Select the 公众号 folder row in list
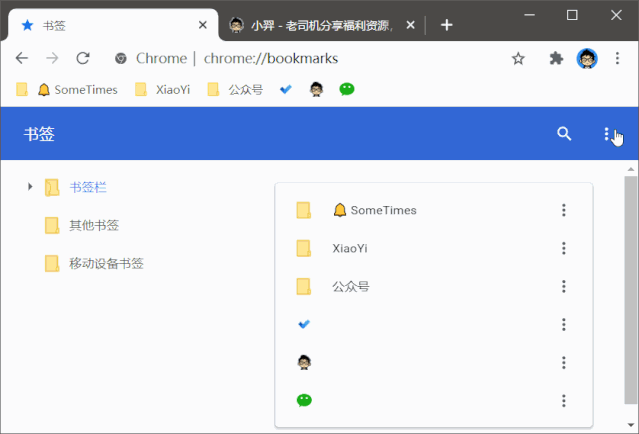This screenshot has height=434, width=639. point(434,286)
